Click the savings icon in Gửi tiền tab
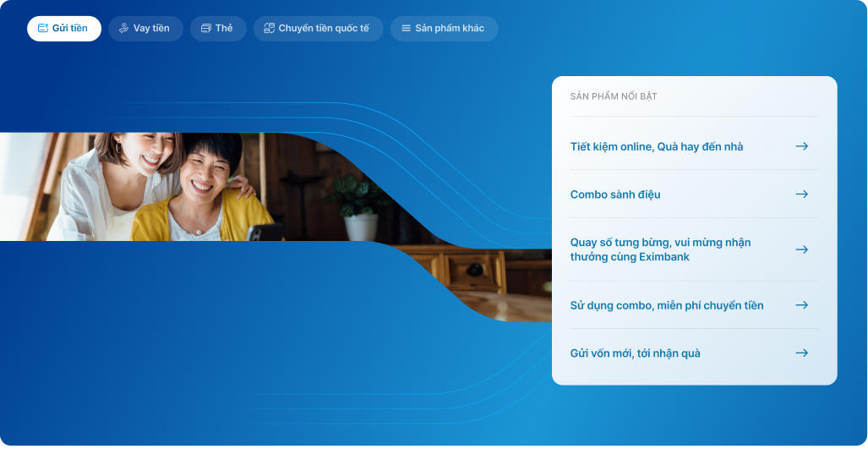 tap(43, 29)
